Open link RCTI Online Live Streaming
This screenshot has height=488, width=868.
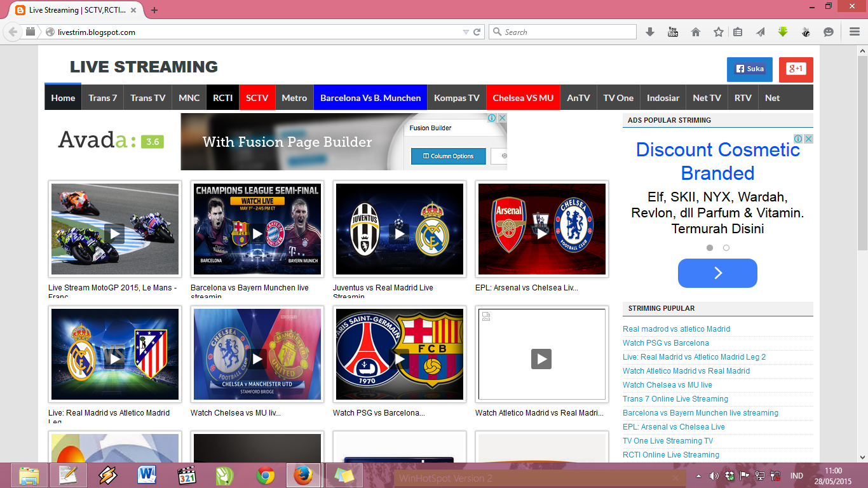pos(671,455)
